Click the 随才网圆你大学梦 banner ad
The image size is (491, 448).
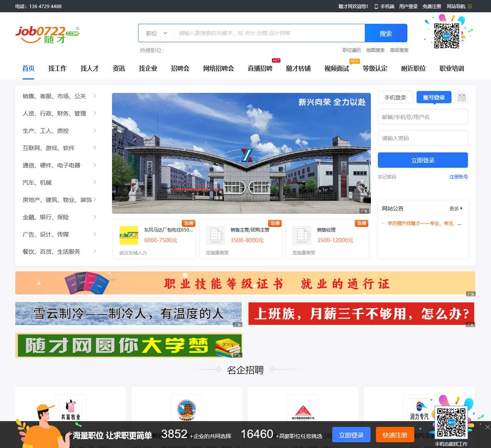[x=129, y=346]
